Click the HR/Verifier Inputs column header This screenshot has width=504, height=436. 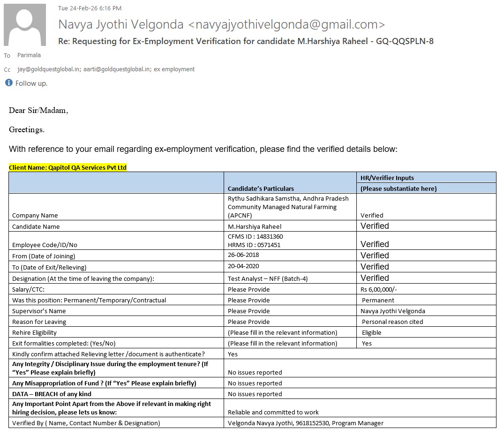387,178
